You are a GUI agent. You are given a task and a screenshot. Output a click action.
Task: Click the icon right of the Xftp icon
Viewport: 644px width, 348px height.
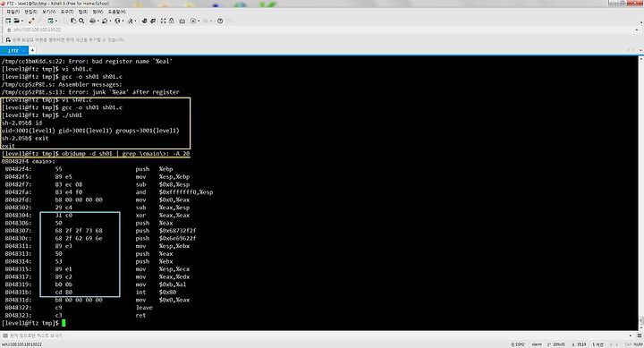(153, 21)
